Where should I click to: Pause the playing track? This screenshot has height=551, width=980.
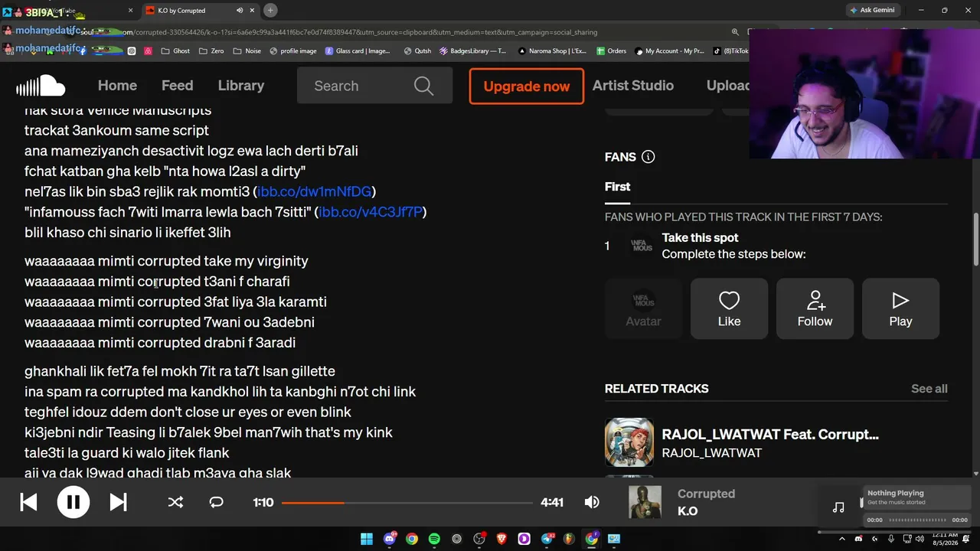[73, 502]
